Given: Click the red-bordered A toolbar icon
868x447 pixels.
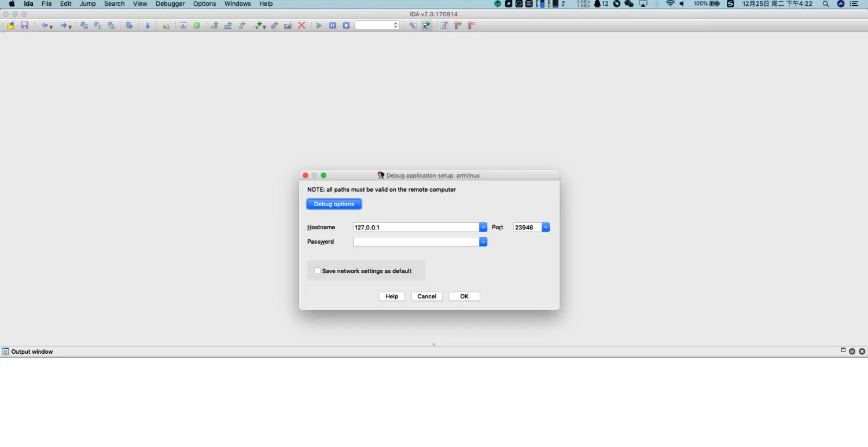Looking at the screenshot, I should pyautogui.click(x=183, y=25).
